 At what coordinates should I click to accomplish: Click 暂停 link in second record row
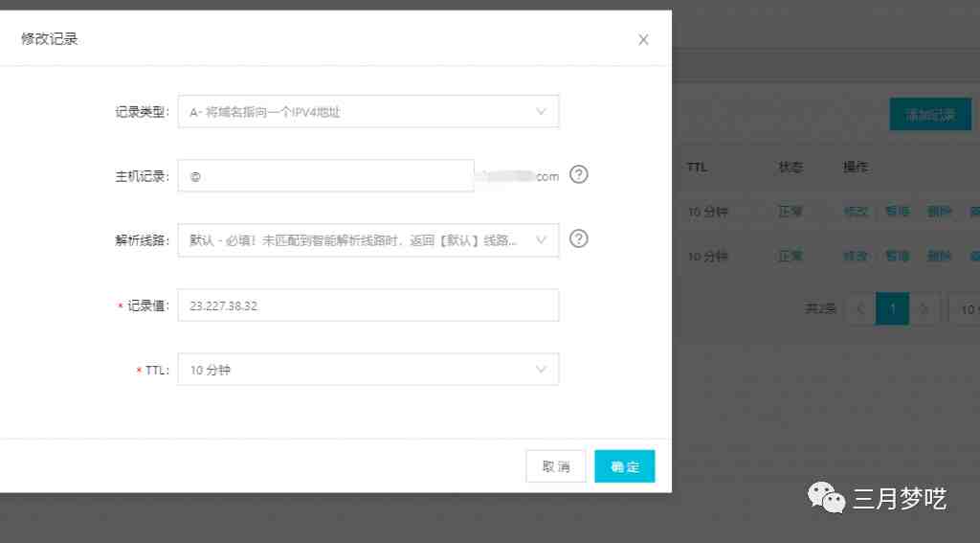coord(898,256)
